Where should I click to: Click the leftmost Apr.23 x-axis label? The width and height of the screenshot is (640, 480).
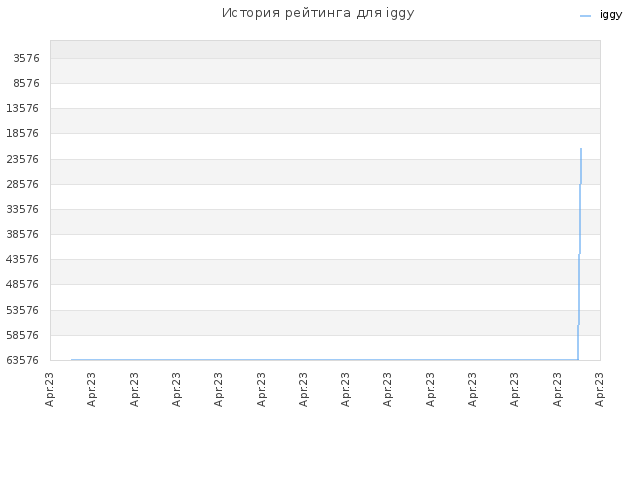point(49,389)
